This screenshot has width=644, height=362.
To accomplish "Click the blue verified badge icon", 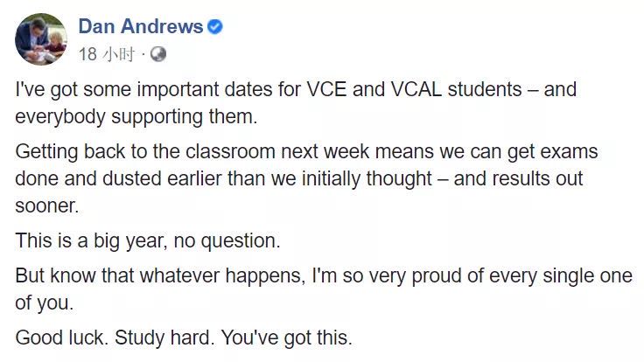I will coord(215,27).
